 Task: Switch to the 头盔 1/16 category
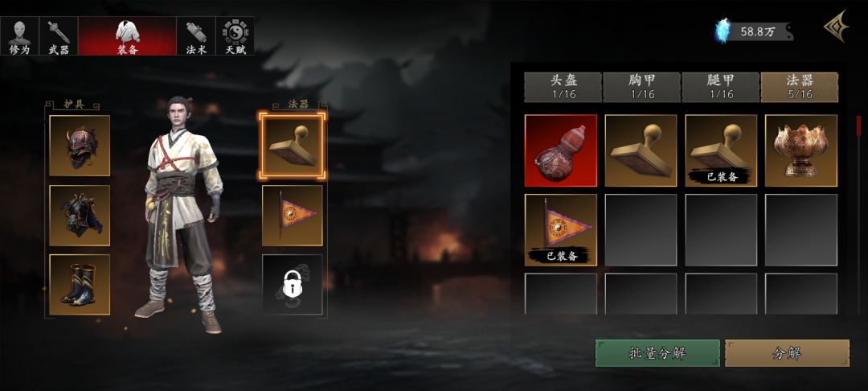[x=563, y=87]
